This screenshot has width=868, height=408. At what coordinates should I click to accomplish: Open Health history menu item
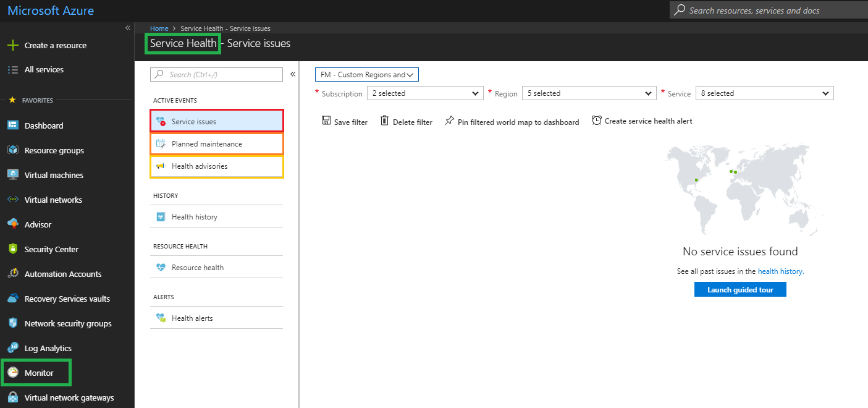click(217, 217)
